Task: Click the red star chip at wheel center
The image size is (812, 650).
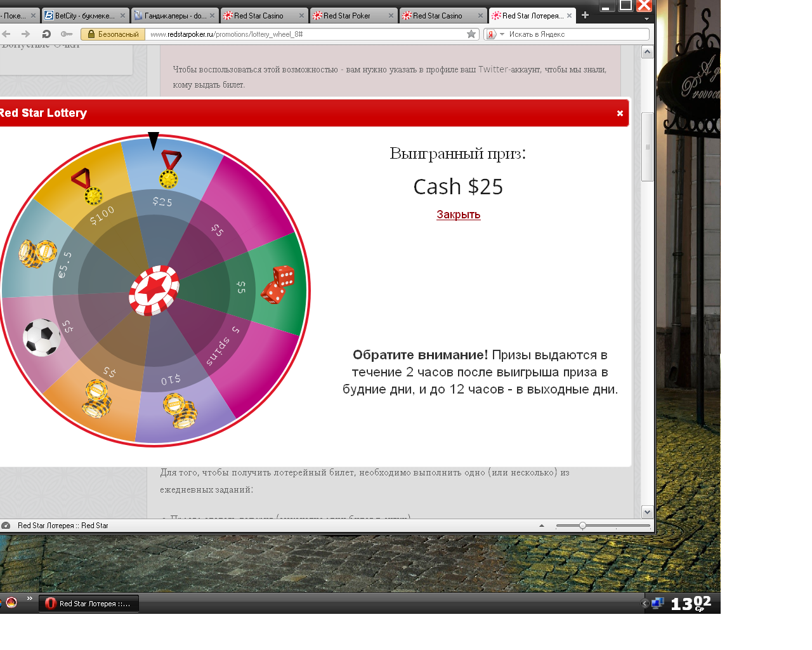Action: [x=154, y=290]
